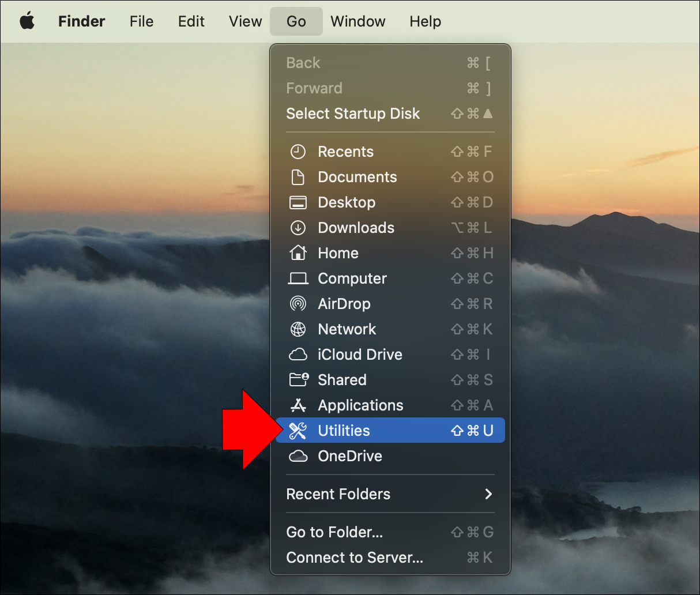Click the Documents page icon
This screenshot has width=700, height=595.
tap(298, 177)
